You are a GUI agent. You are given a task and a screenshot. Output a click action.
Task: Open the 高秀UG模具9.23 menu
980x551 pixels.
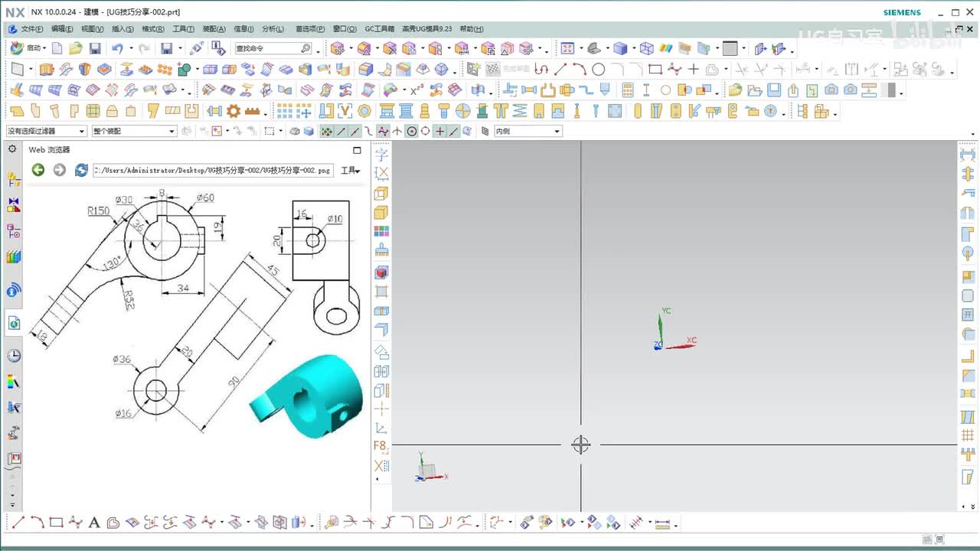tap(427, 29)
